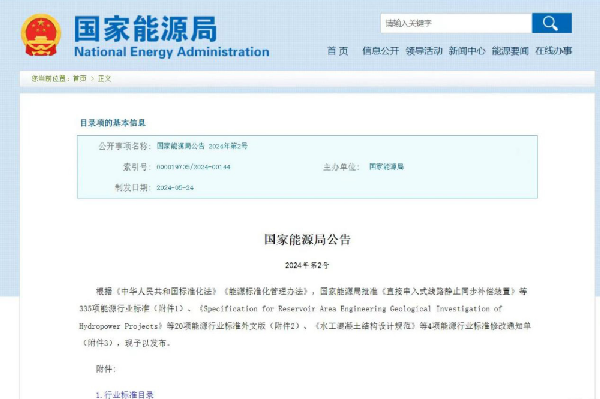The height and width of the screenshot is (399, 600).
Task: Click the 主办单位 value 国家能源局
Action: [386, 166]
